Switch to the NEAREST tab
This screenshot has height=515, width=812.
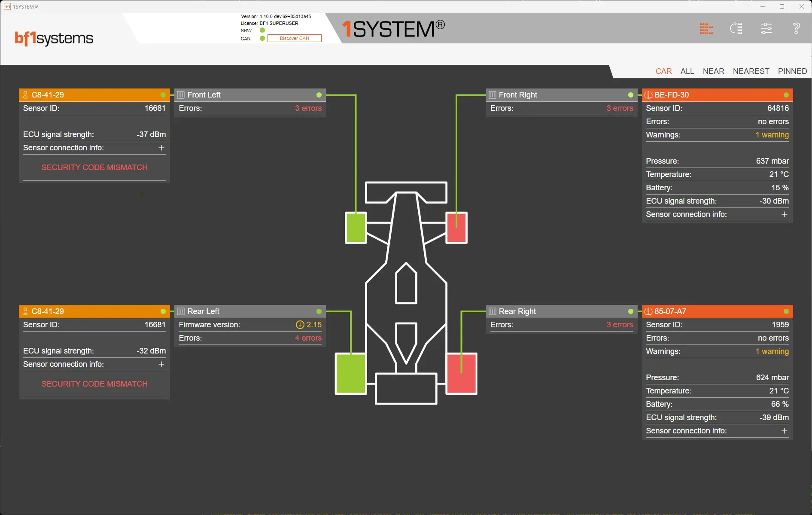tap(751, 71)
